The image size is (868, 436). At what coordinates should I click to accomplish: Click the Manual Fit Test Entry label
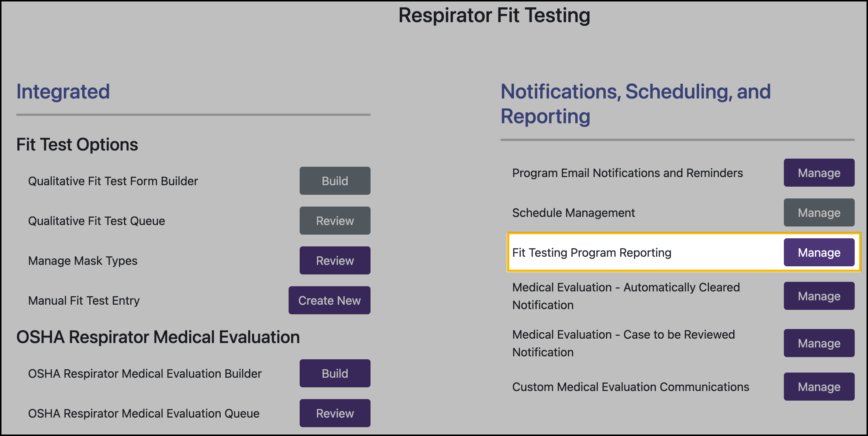pyautogui.click(x=83, y=300)
